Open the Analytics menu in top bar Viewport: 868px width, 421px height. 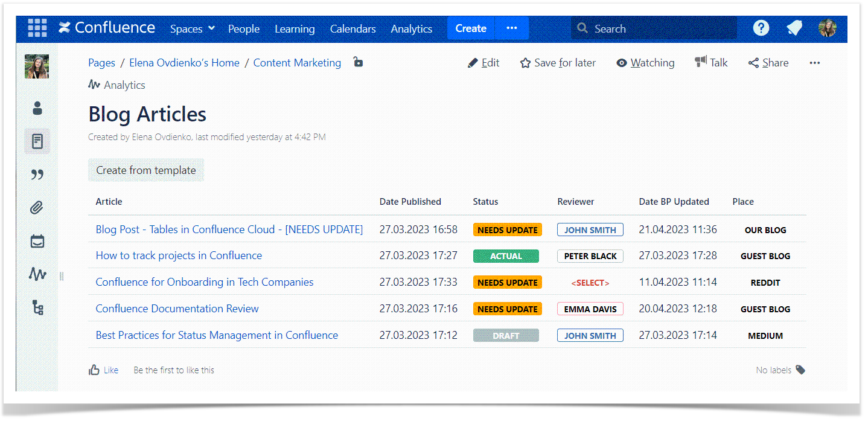[x=412, y=28]
